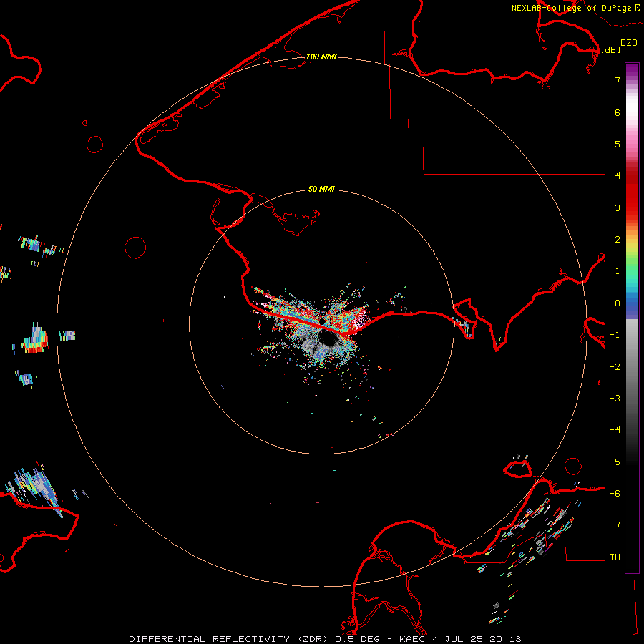
Task: Click the "0" value on the color scale
Action: tap(618, 303)
